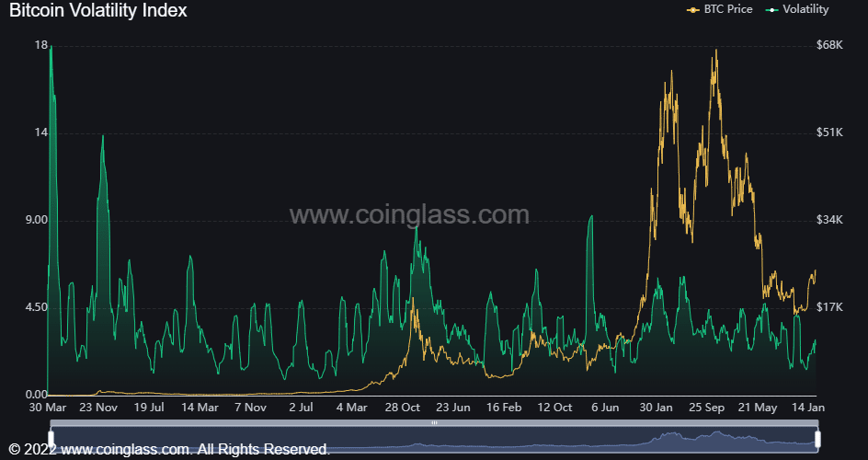The image size is (868, 460).
Task: Click the '4.50' volatility axis value
Action: 36,308
